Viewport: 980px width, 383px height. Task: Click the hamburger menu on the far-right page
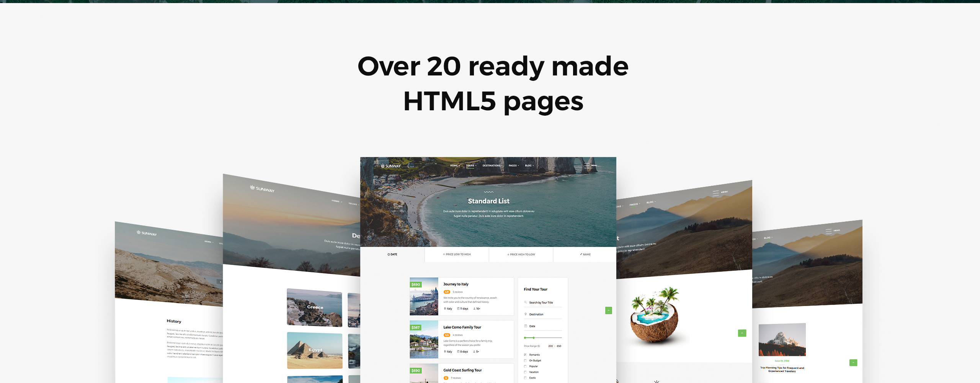(x=828, y=231)
